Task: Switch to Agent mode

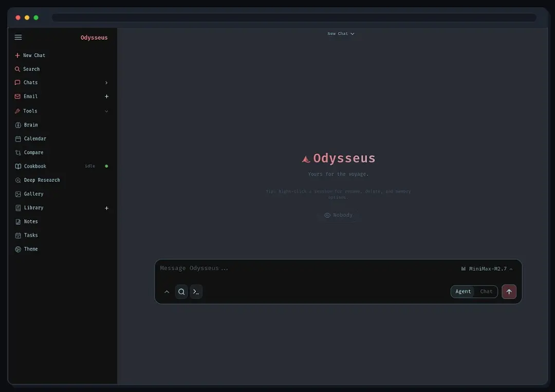Action: 463,292
